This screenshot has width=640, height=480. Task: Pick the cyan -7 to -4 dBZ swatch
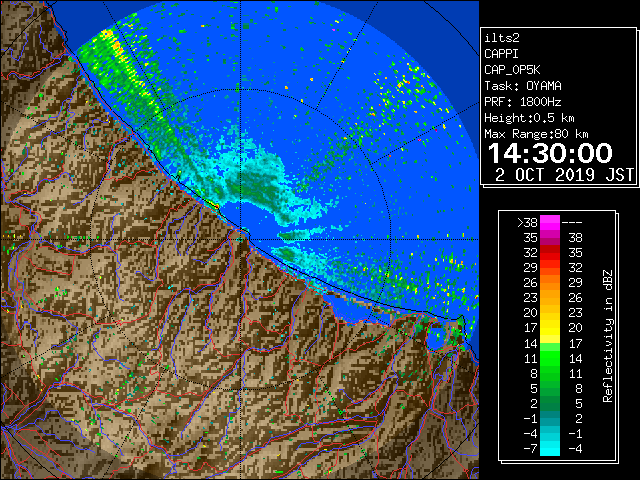point(550,448)
